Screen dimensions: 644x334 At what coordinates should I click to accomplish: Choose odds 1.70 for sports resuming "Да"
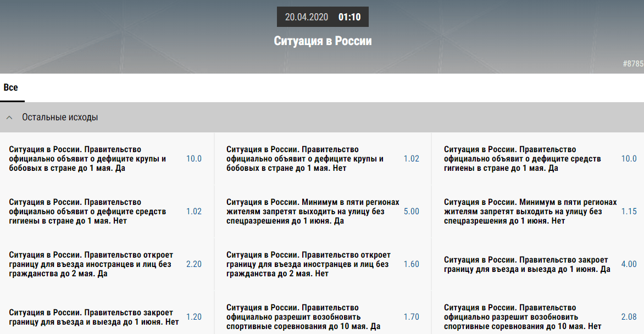pyautogui.click(x=411, y=317)
